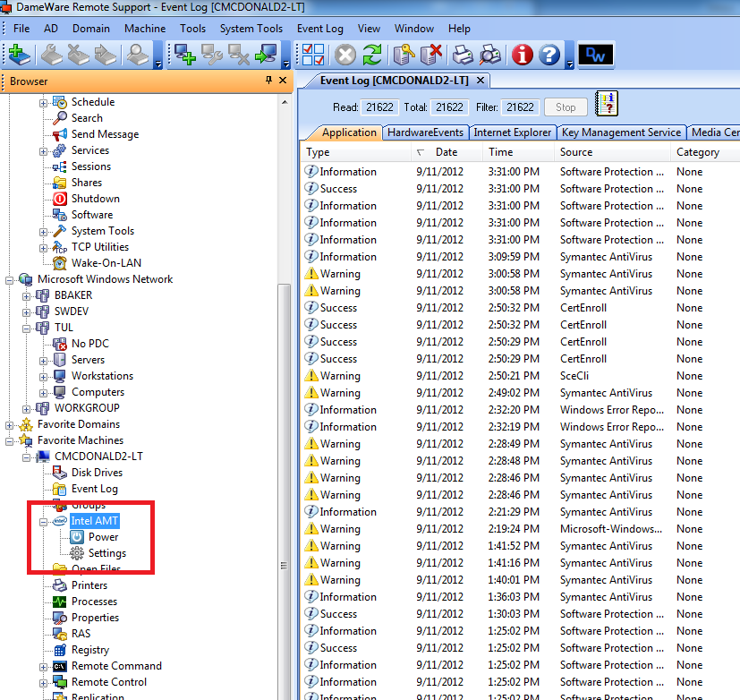Image resolution: width=740 pixels, height=700 pixels.
Task: Expand the System Tools tree node
Action: [43, 232]
